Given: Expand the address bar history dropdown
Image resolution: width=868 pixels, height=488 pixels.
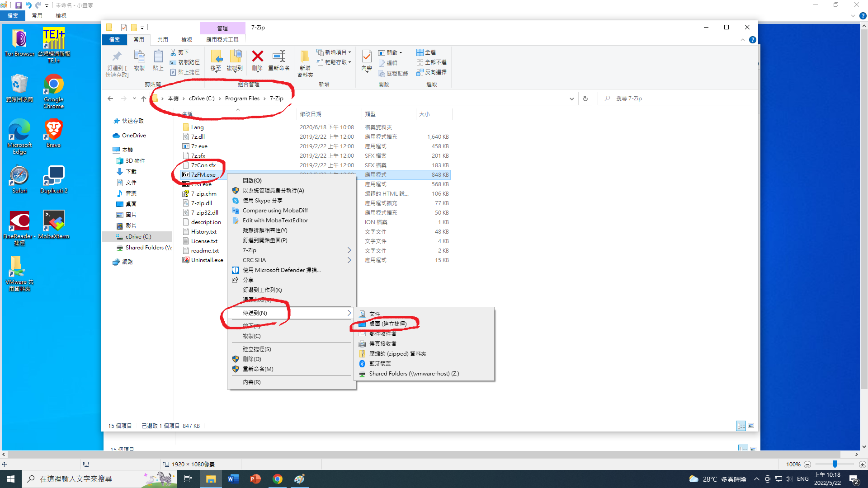Looking at the screenshot, I should (x=572, y=99).
